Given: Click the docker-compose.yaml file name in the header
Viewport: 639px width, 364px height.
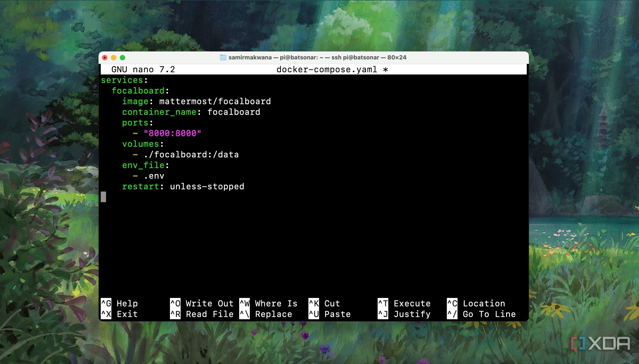Looking at the screenshot, I should coord(327,70).
